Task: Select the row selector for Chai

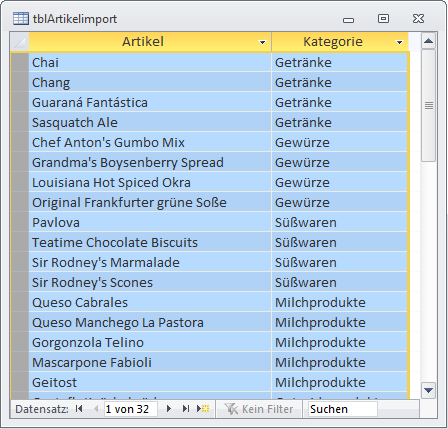Action: pos(20,62)
